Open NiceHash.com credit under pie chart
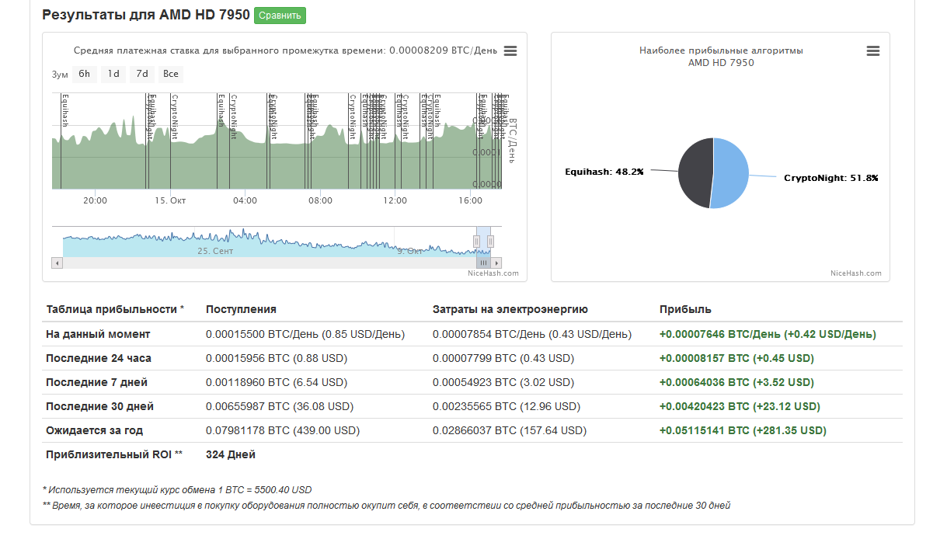This screenshot has height=560, width=947. [856, 273]
